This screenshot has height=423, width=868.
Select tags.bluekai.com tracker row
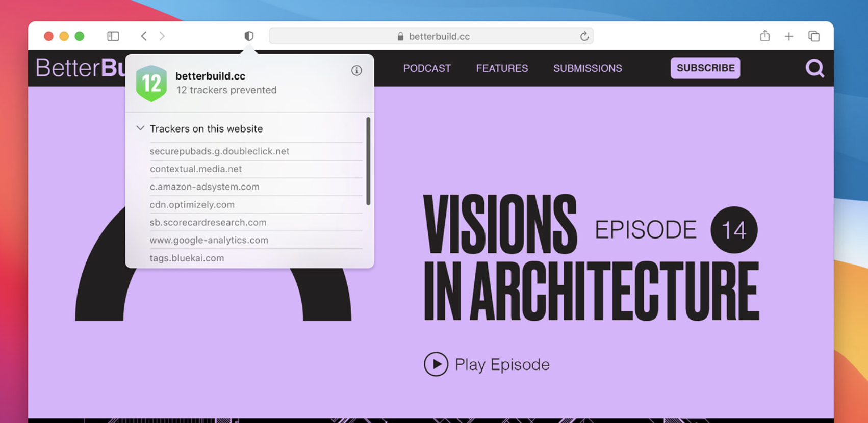click(x=256, y=258)
